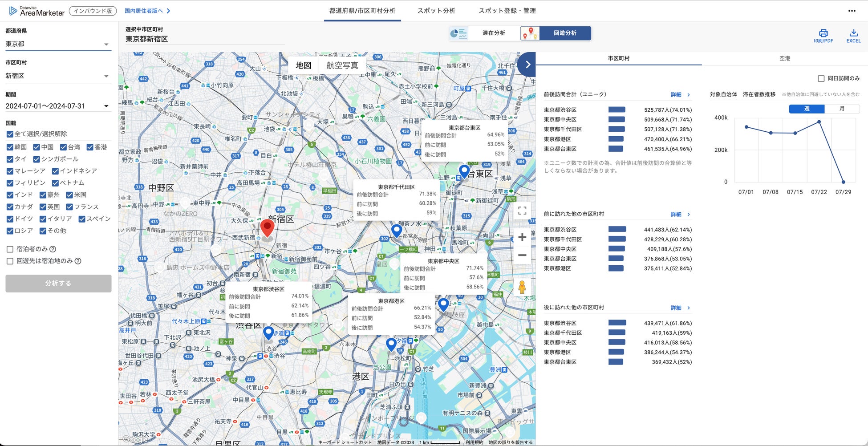Open the three-dot more options menu
The height and width of the screenshot is (446, 868).
[852, 11]
